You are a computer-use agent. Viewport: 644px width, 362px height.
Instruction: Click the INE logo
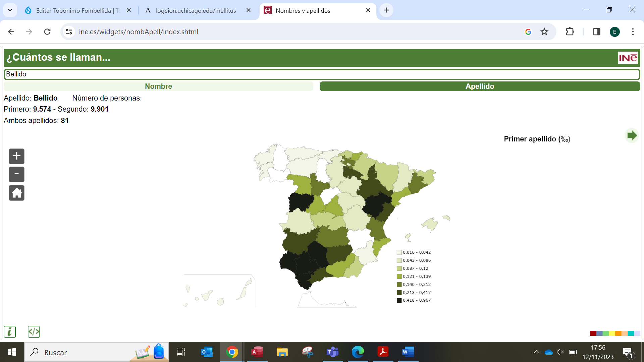click(628, 58)
